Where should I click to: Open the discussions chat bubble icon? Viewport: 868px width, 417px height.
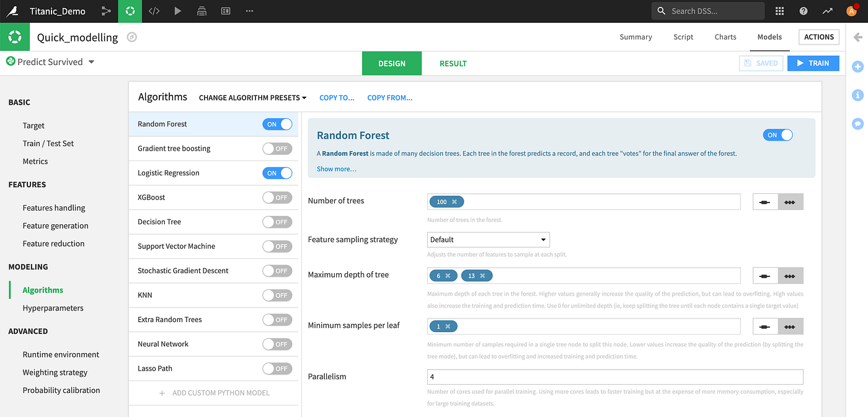pyautogui.click(x=858, y=124)
